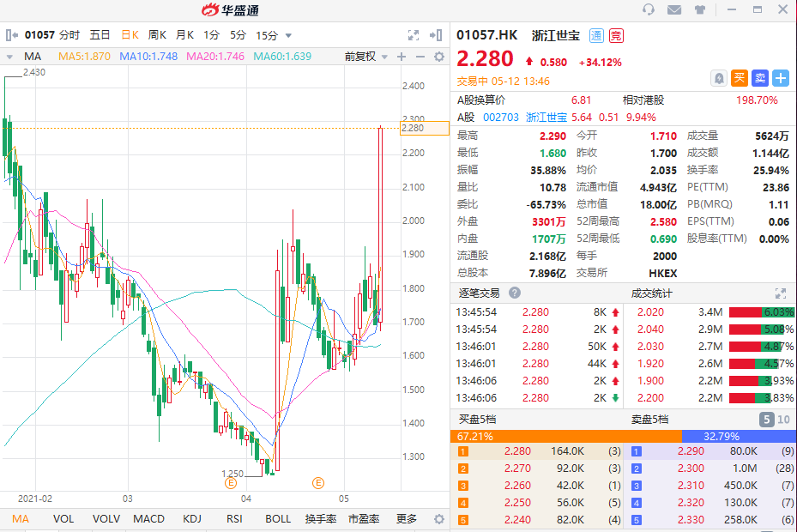Select RSI indicator tab
797x532 pixels.
[x=234, y=519]
